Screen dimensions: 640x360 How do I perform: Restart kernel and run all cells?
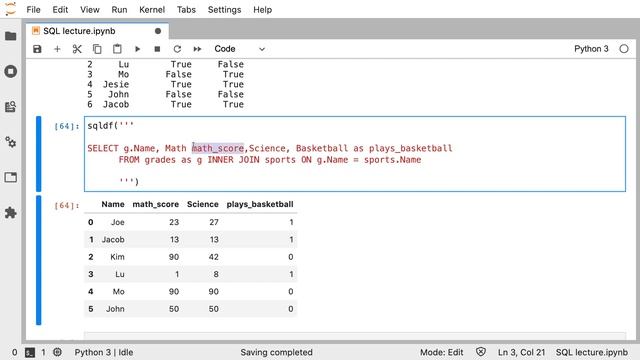tap(197, 49)
